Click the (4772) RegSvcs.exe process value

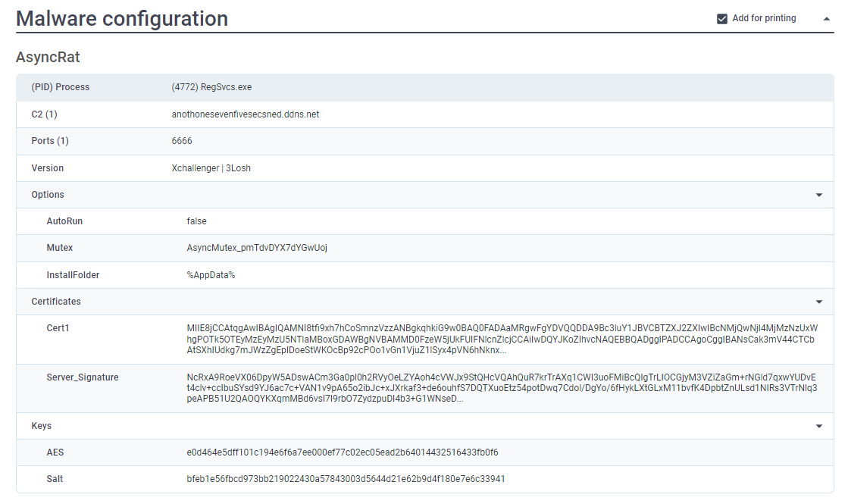pyautogui.click(x=211, y=87)
